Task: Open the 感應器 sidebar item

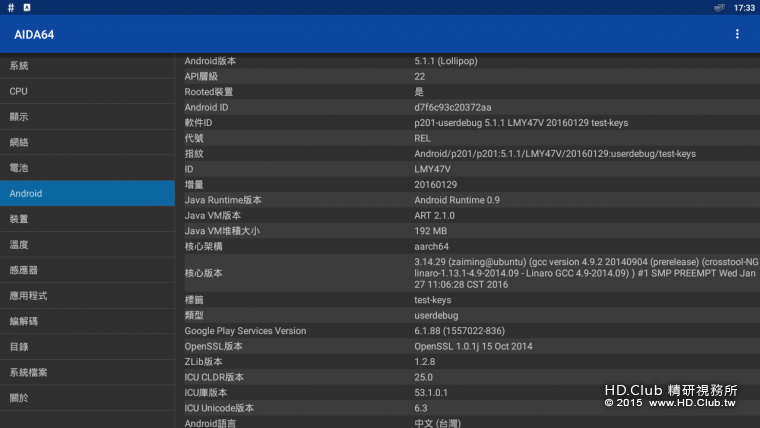Action: pos(87,270)
